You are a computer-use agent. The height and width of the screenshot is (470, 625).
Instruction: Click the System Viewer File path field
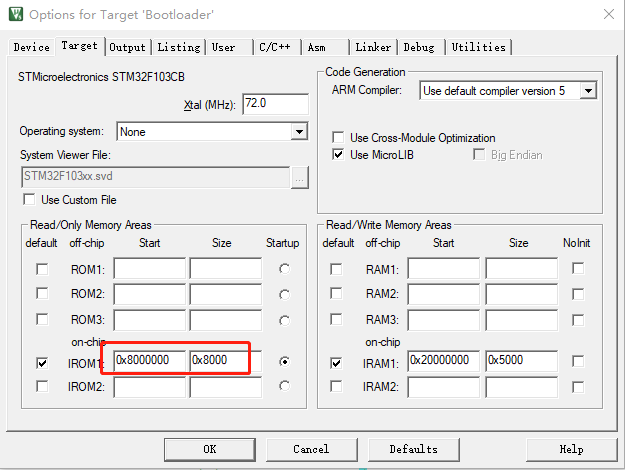(x=155, y=177)
